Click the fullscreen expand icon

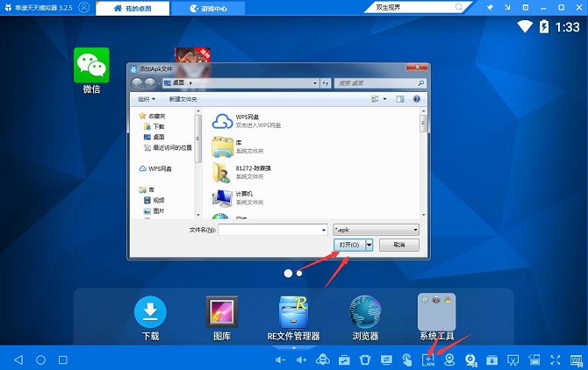(x=555, y=359)
